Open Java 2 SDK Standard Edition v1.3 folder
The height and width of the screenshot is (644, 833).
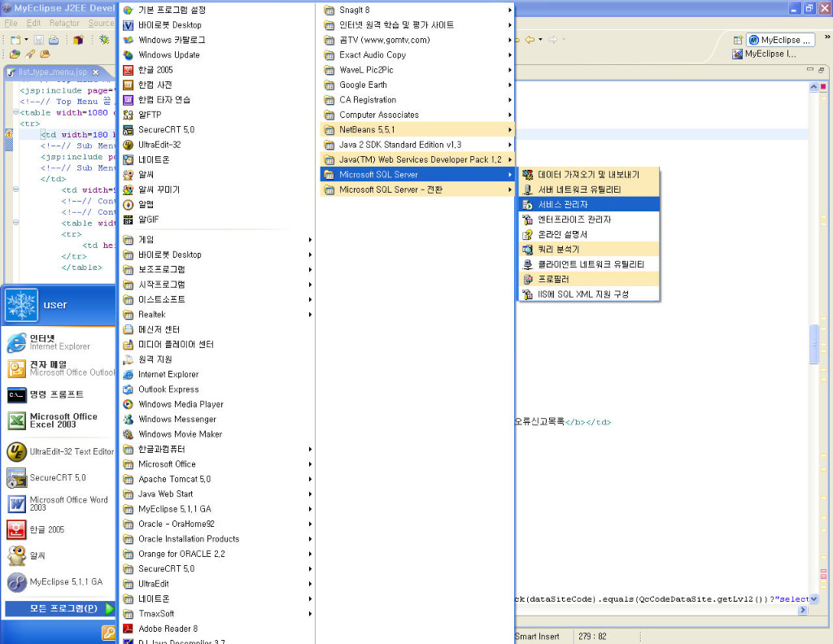417,145
